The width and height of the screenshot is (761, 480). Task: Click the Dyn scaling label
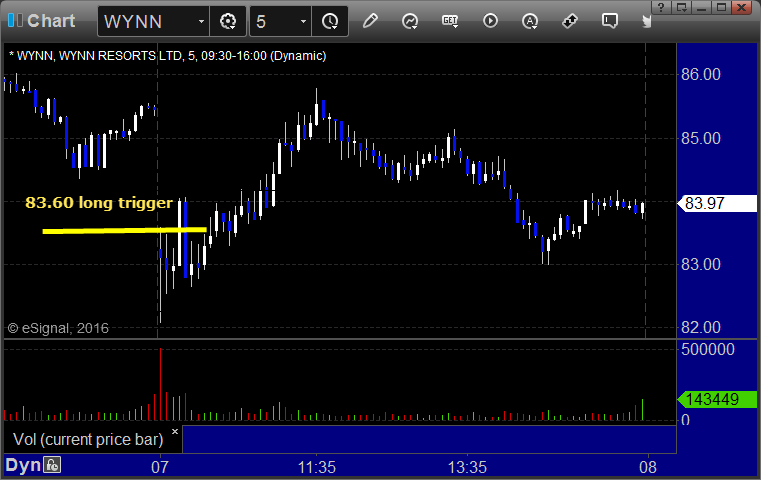[x=23, y=465]
